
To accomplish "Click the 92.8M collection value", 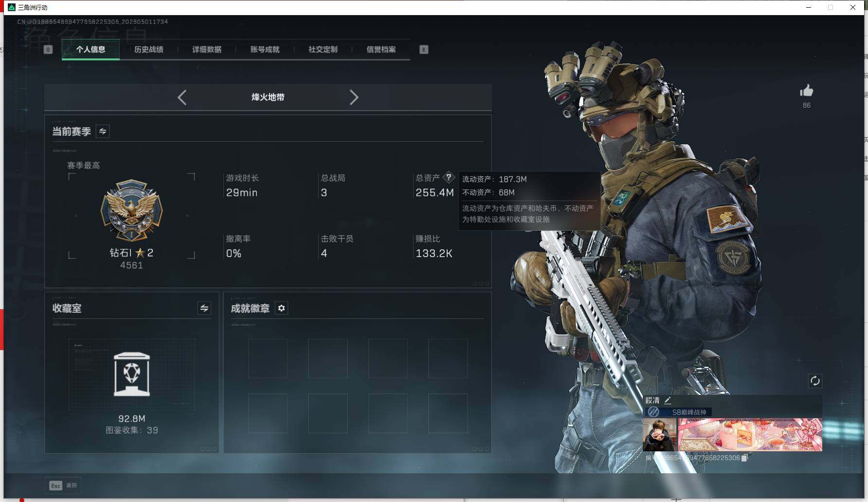I will tap(132, 419).
